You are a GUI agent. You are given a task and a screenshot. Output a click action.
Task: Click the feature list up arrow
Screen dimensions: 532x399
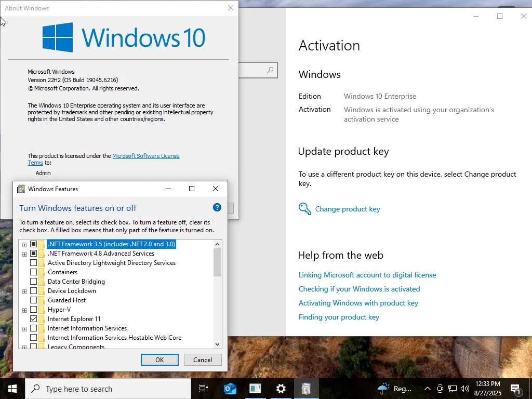[x=218, y=244]
